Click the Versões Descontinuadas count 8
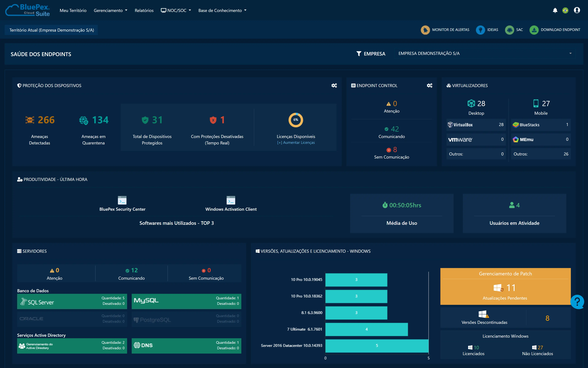Image resolution: width=588 pixels, height=368 pixels. 547,318
